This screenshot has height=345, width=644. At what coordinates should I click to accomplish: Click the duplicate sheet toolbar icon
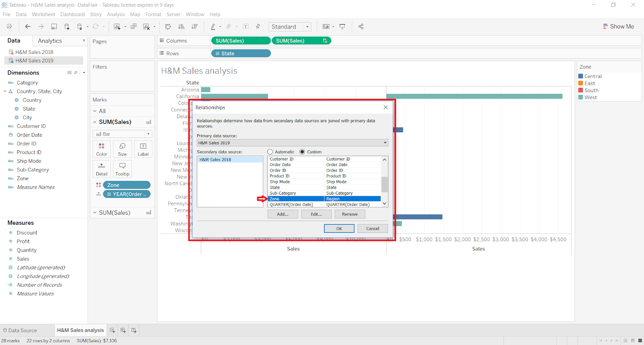134,27
